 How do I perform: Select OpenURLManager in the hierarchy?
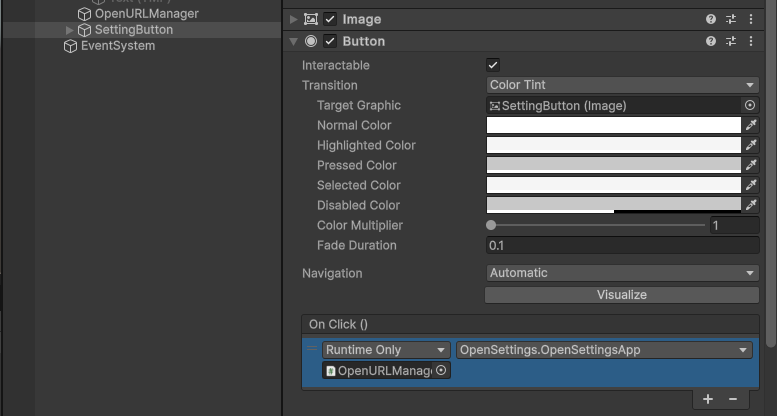(x=146, y=14)
